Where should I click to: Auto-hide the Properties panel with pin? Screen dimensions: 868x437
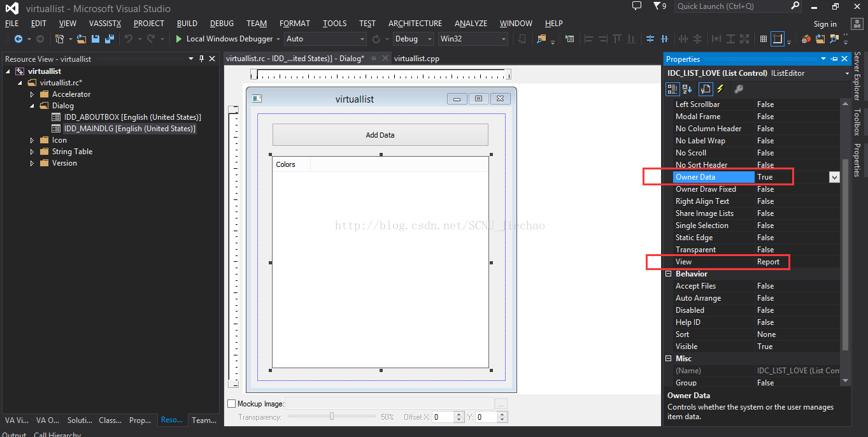tap(834, 59)
